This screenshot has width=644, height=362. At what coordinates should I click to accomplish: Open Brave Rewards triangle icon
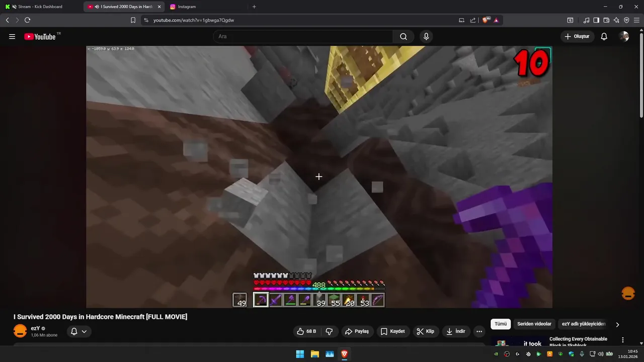496,20
